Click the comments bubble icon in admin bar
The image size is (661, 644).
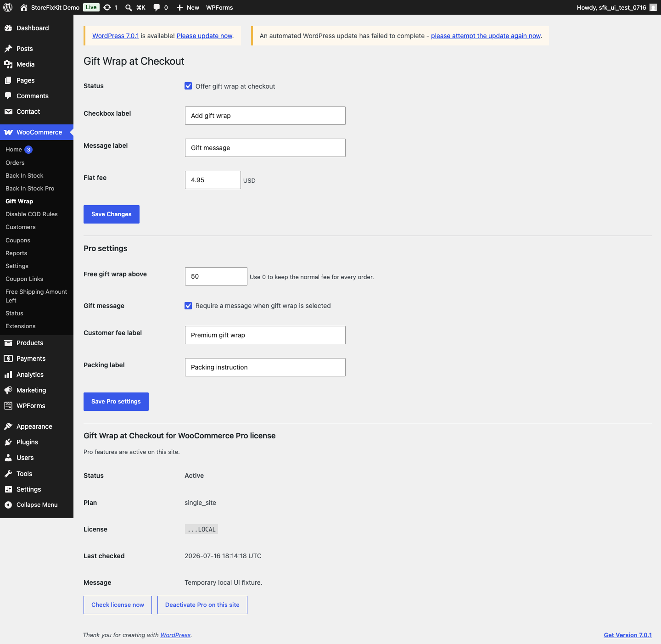coord(157,7)
